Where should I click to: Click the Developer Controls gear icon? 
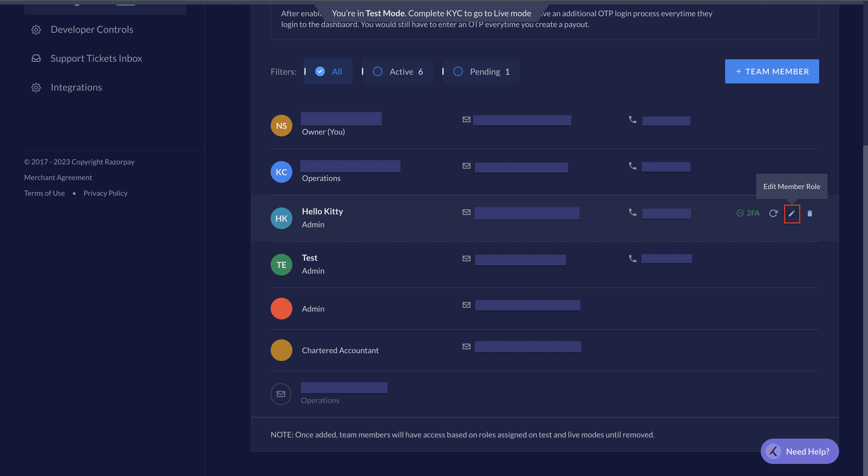click(35, 29)
